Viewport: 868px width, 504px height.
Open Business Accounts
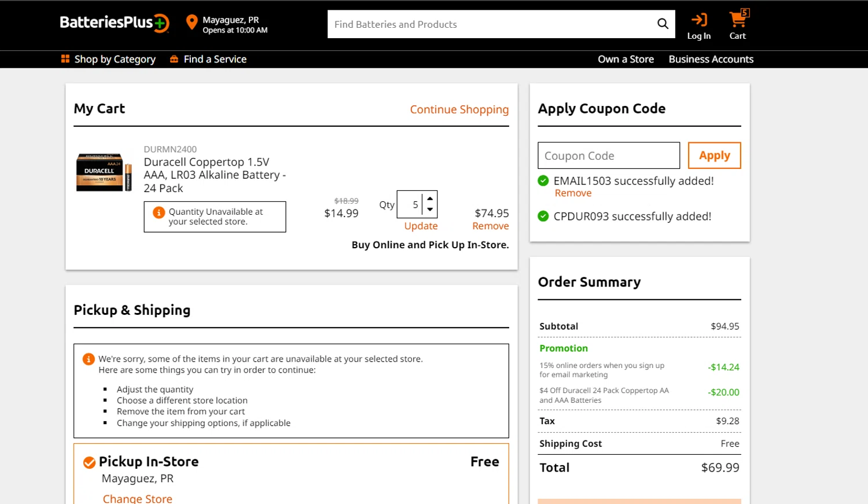[711, 59]
